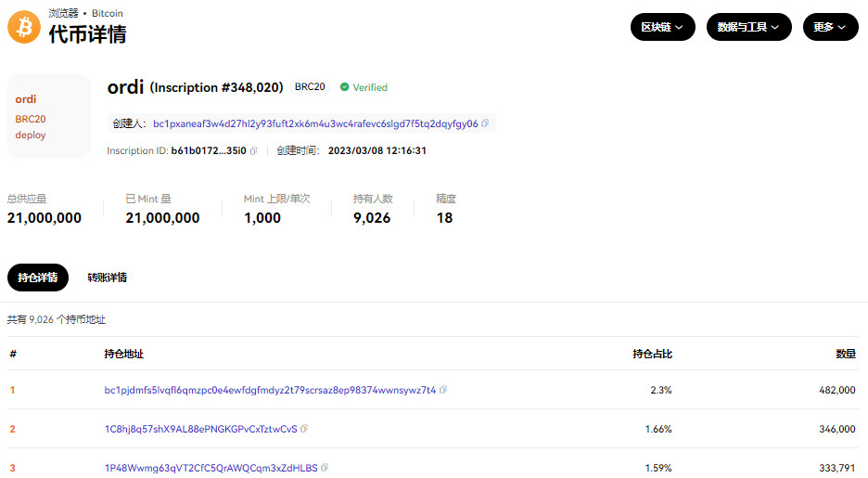Copy the creator address with copy icon
This screenshot has height=478, width=868.
pyautogui.click(x=485, y=123)
